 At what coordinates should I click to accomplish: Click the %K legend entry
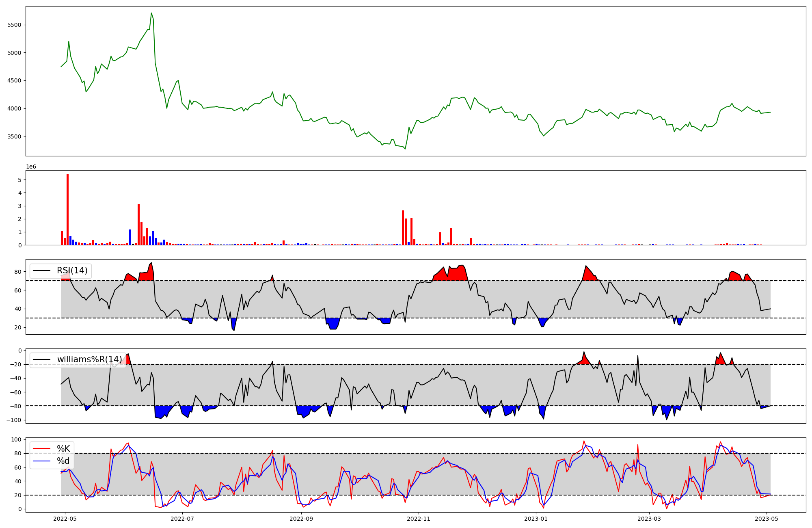[x=63, y=449]
